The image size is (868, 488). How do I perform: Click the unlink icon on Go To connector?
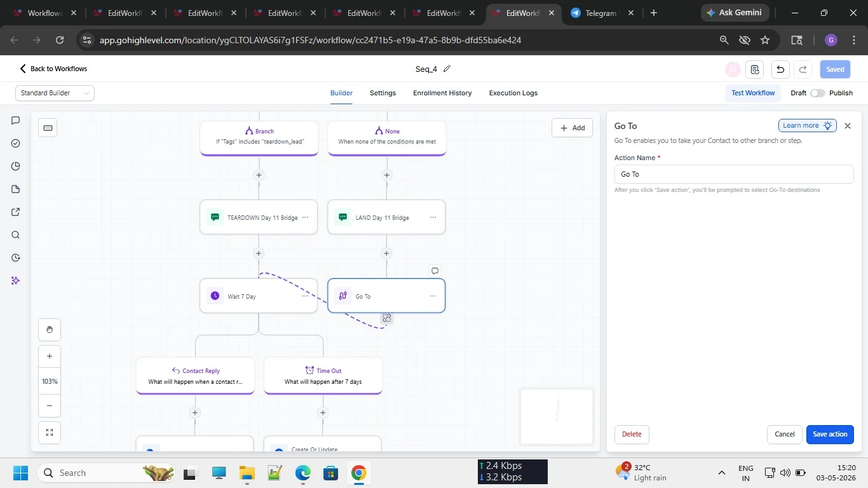pos(386,318)
